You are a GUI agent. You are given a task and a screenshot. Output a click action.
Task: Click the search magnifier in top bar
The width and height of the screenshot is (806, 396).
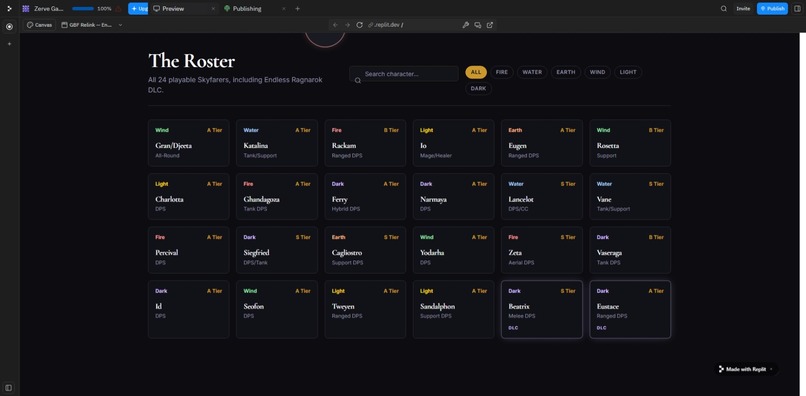point(724,9)
